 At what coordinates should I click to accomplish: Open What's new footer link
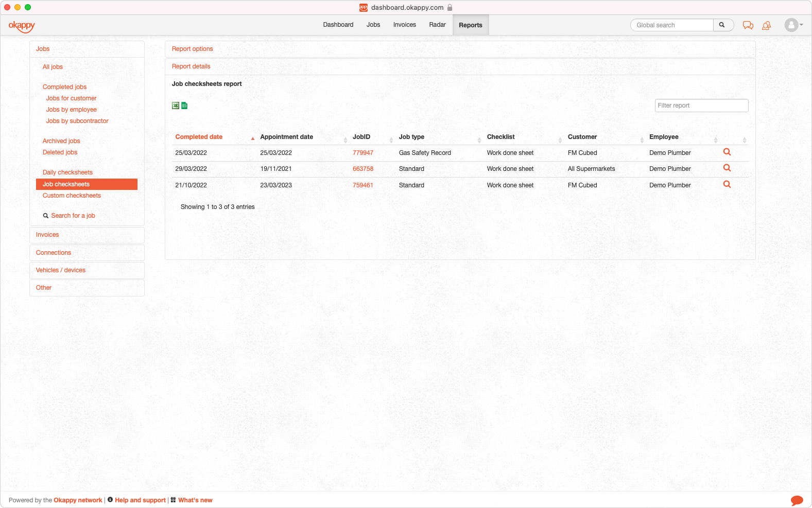coord(195,500)
